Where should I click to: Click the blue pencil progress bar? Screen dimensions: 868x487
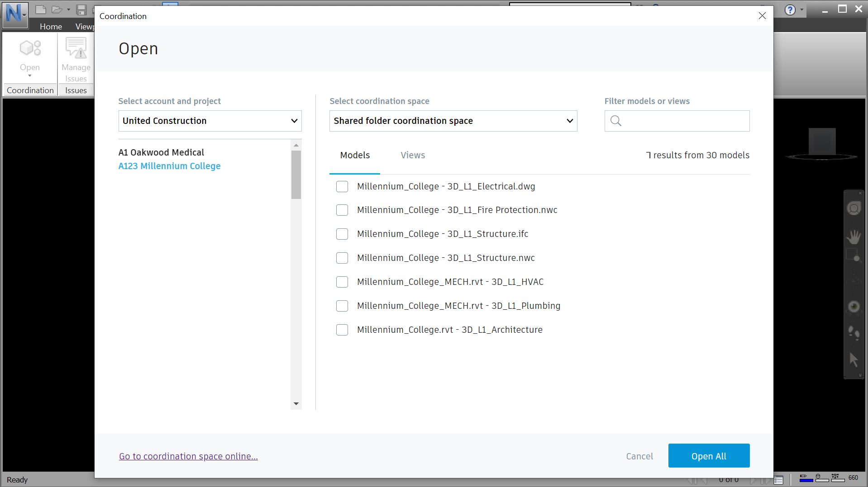point(807,481)
